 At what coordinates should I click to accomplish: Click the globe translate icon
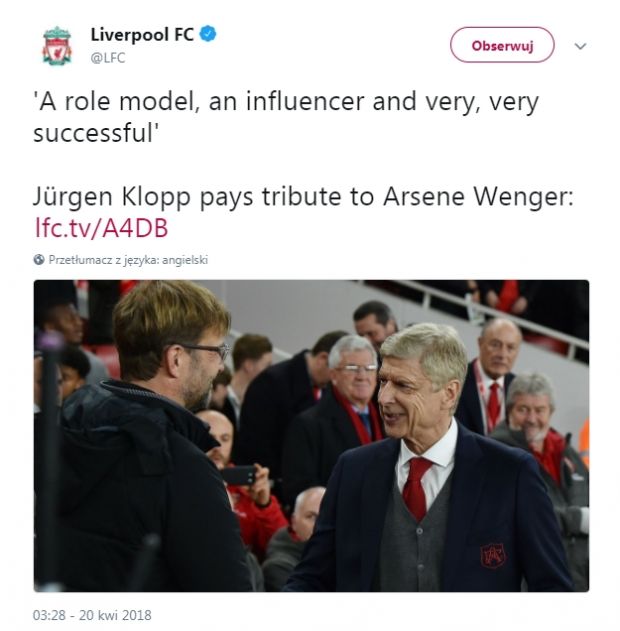(39, 260)
